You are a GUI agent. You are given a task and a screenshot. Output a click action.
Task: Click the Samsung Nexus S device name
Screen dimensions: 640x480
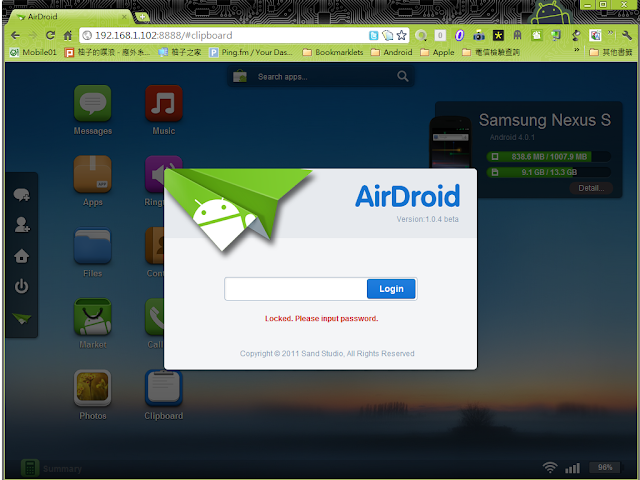click(x=544, y=120)
